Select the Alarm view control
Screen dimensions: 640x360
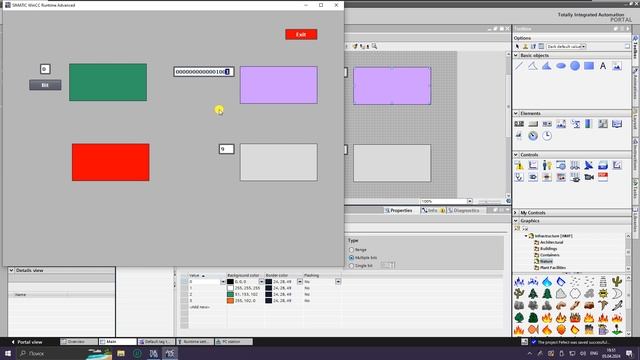pyautogui.click(x=519, y=165)
